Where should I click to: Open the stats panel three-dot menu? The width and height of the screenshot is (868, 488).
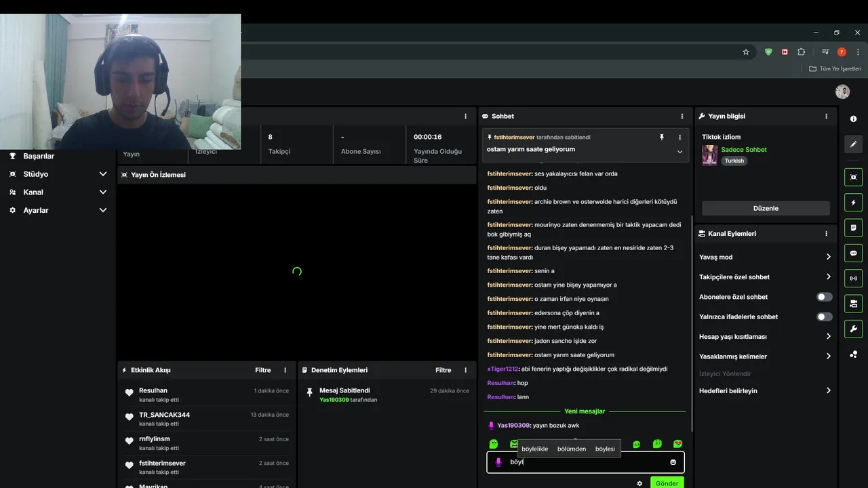pyautogui.click(x=465, y=116)
